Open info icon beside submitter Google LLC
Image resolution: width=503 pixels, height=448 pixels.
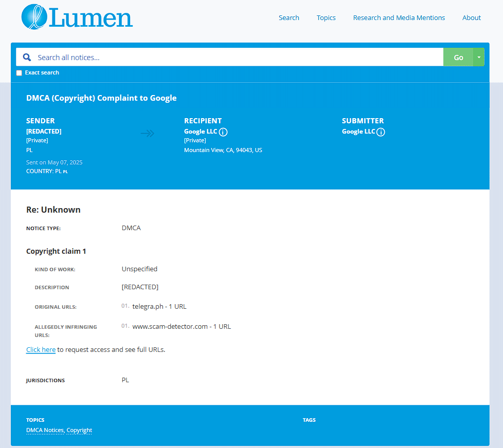[x=381, y=132]
